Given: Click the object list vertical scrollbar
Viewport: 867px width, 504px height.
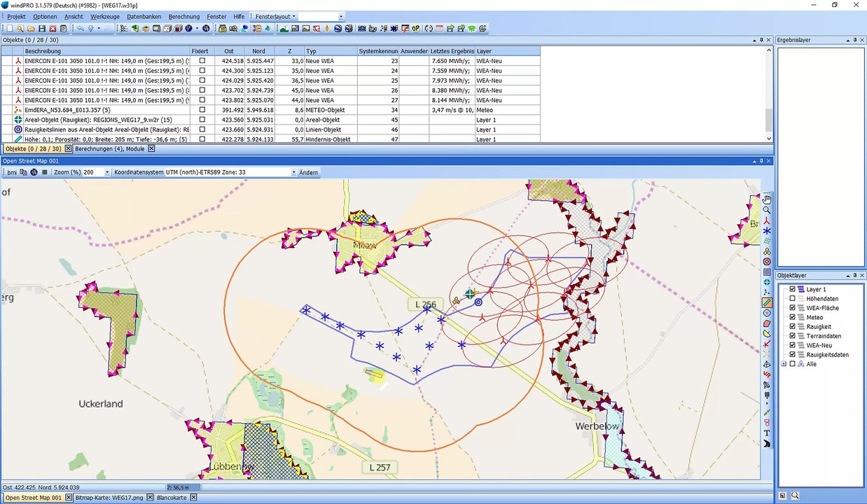Looking at the screenshot, I should click(769, 120).
